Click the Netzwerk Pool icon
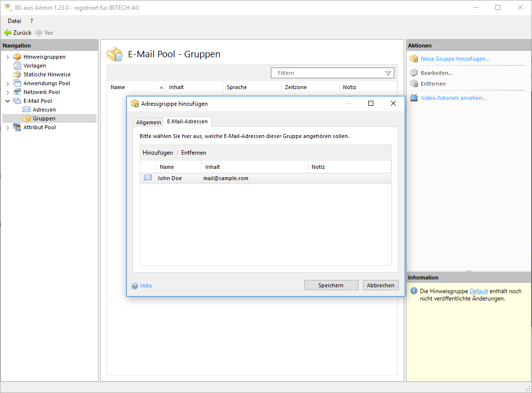The image size is (532, 393). tap(17, 92)
